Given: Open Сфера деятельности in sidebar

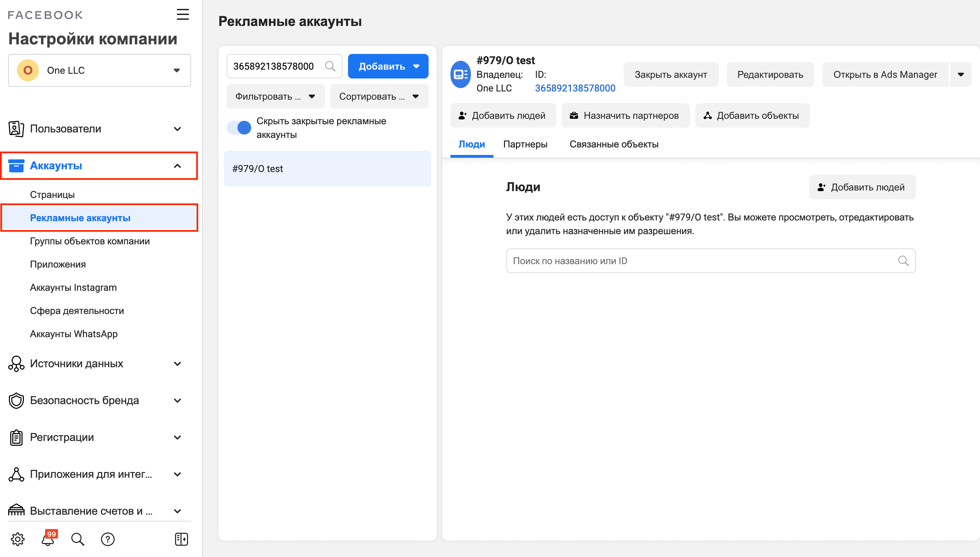Looking at the screenshot, I should pos(77,311).
